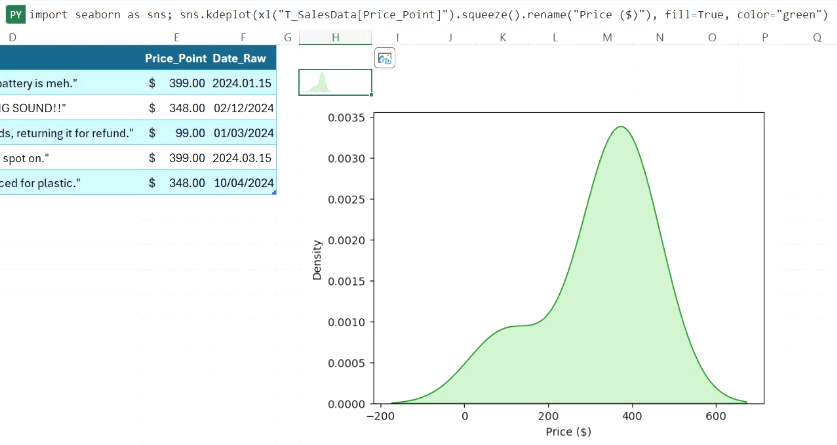Click the floating image reference icon near column I
This screenshot has height=445, width=837.
tap(385, 58)
